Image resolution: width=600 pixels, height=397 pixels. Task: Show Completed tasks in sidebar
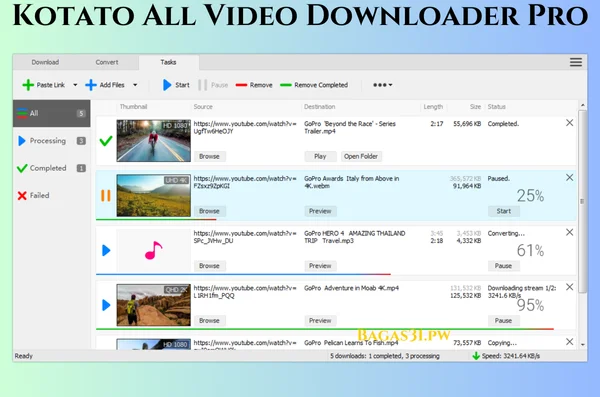tap(52, 168)
